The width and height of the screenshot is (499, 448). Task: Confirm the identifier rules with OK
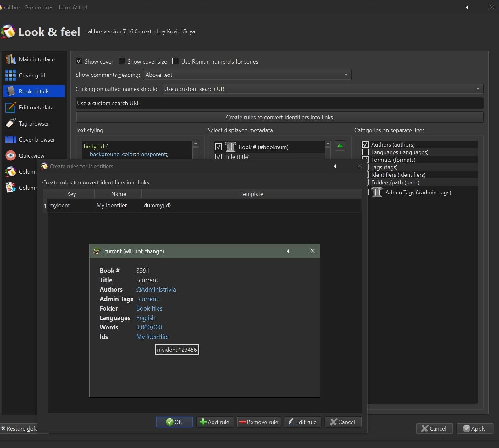tap(175, 422)
